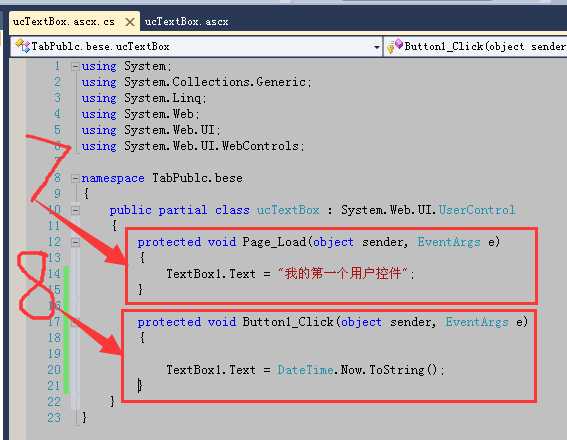
Task: Collapse the ucTextBox class block
Action: [x=75, y=210]
